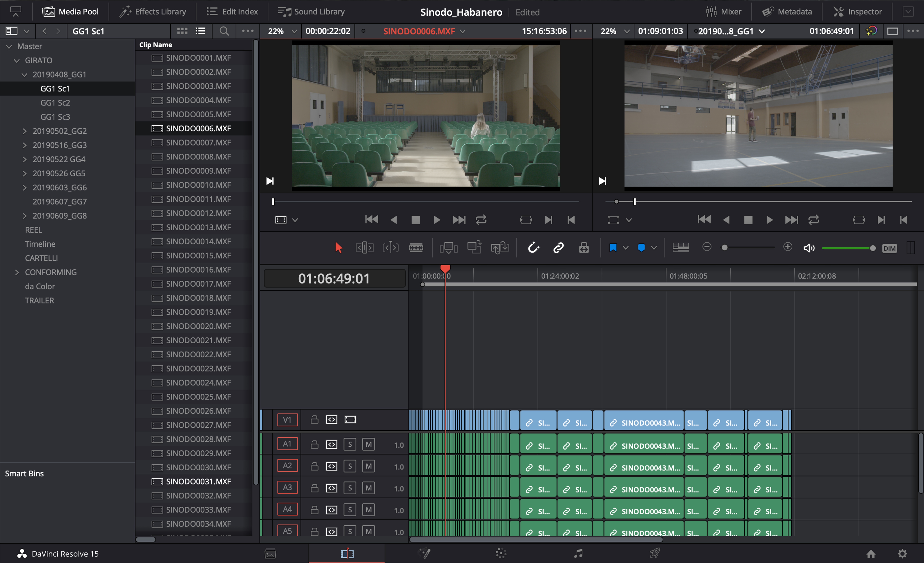Click the Trim edit mode tool

(364, 248)
